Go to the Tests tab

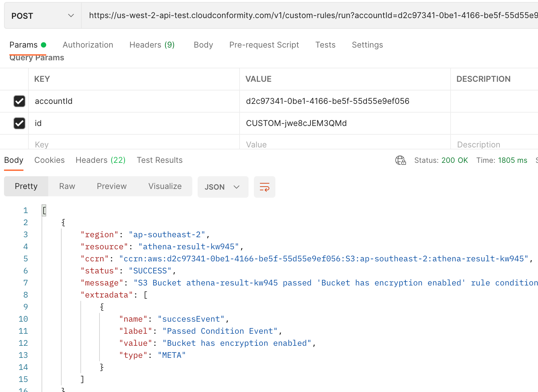(x=325, y=45)
